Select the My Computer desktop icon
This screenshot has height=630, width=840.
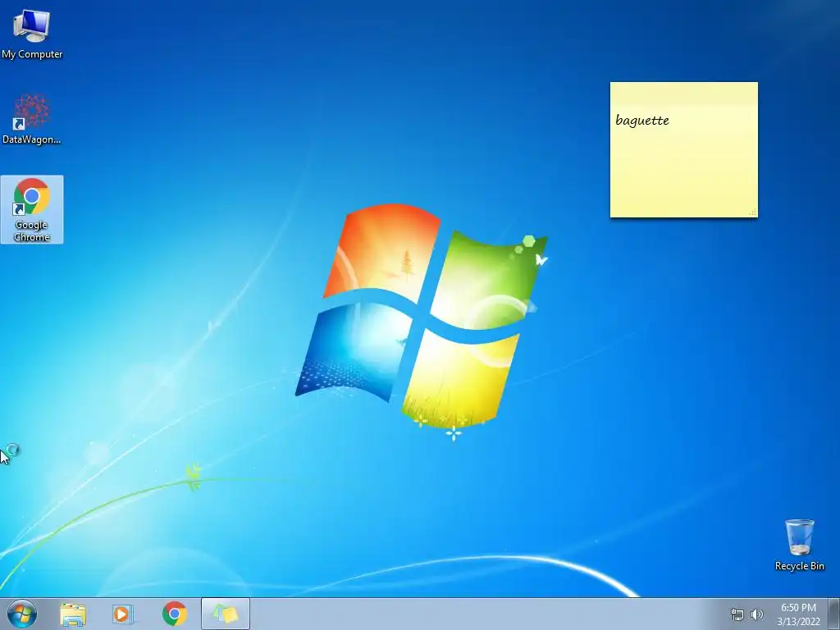point(32,33)
